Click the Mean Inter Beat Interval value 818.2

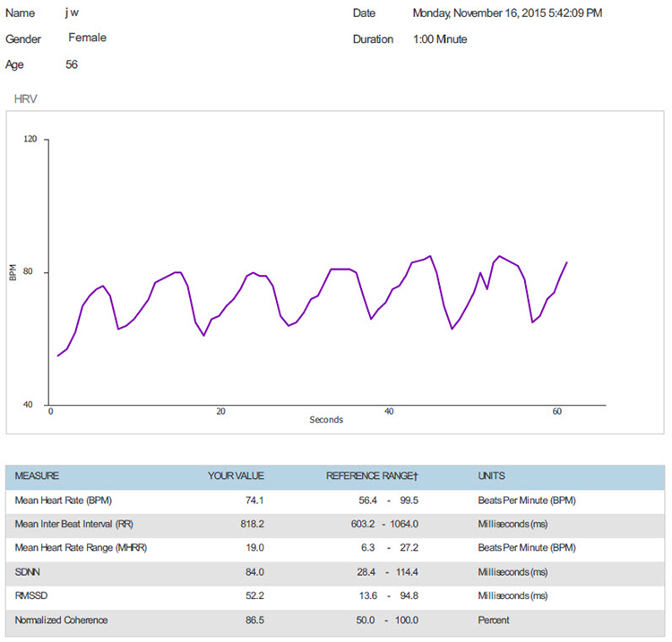[x=251, y=523]
